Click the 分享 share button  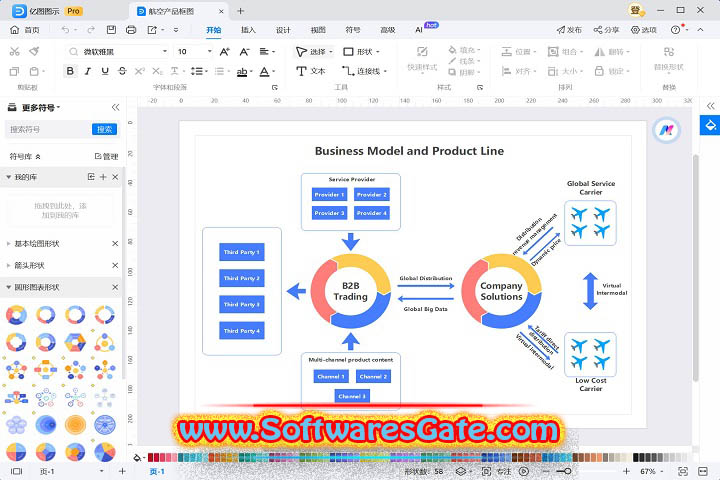(606, 30)
